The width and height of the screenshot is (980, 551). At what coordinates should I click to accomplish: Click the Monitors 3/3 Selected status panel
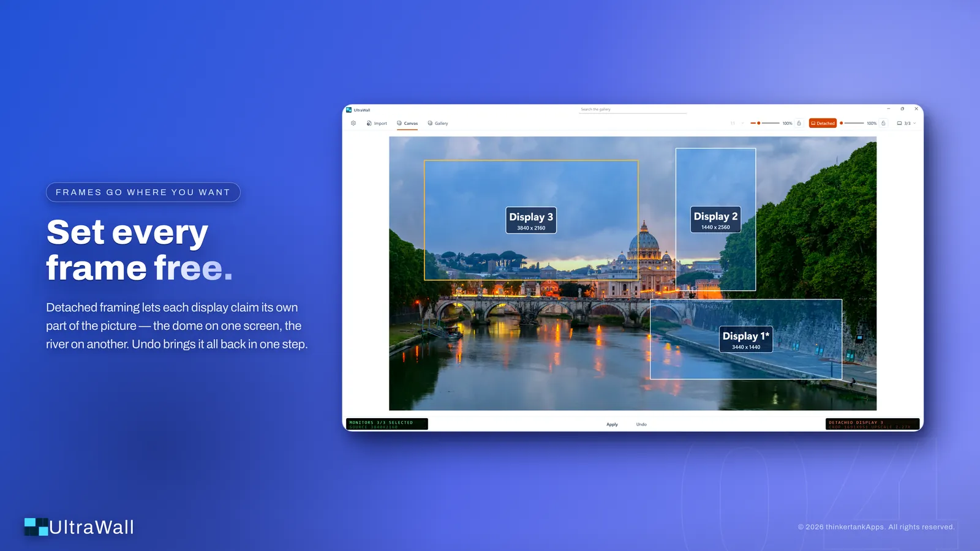[387, 424]
